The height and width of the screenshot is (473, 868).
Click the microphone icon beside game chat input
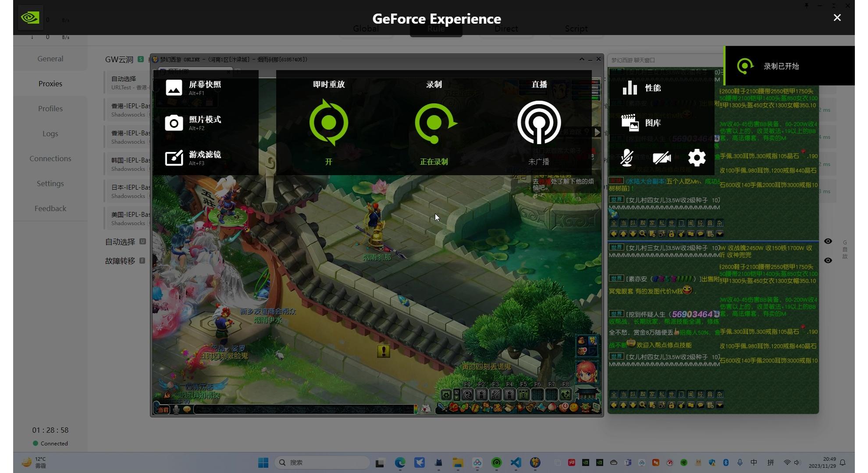pos(176,409)
